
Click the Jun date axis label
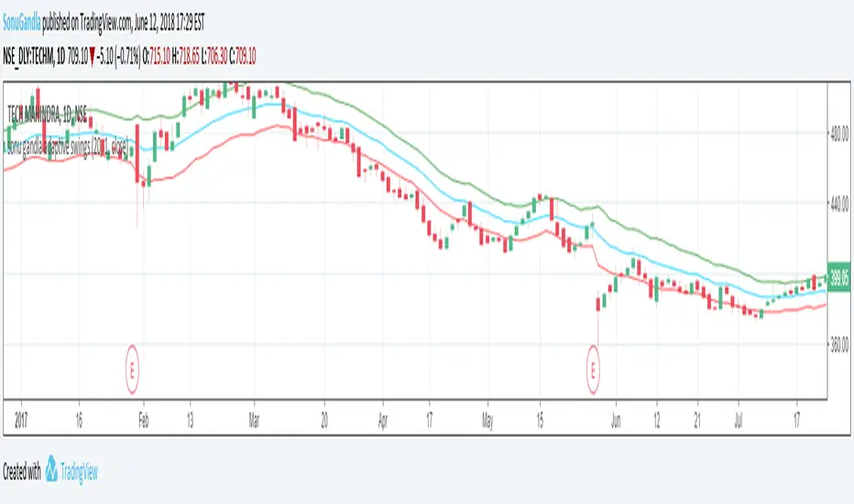[616, 421]
